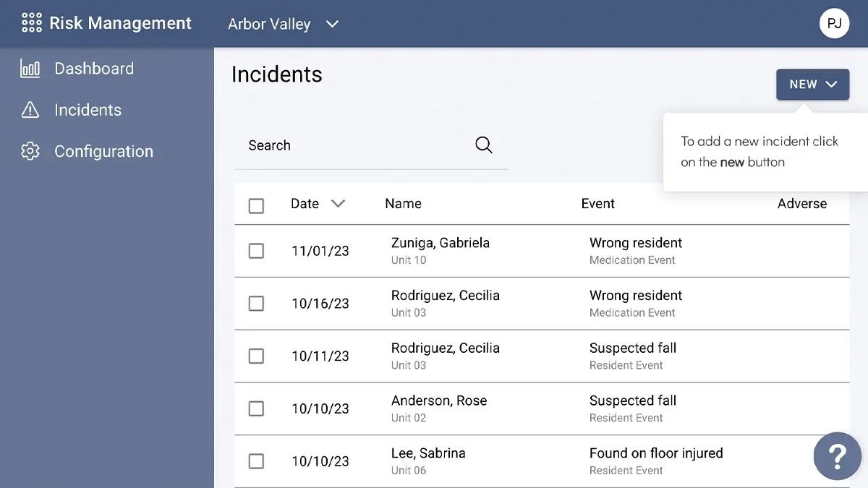Click the Dashboard bar chart icon
The height and width of the screenshot is (488, 868).
click(30, 69)
